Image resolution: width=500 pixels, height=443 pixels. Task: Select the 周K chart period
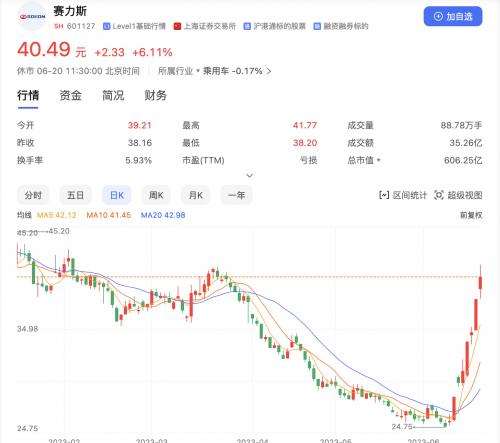(156, 195)
